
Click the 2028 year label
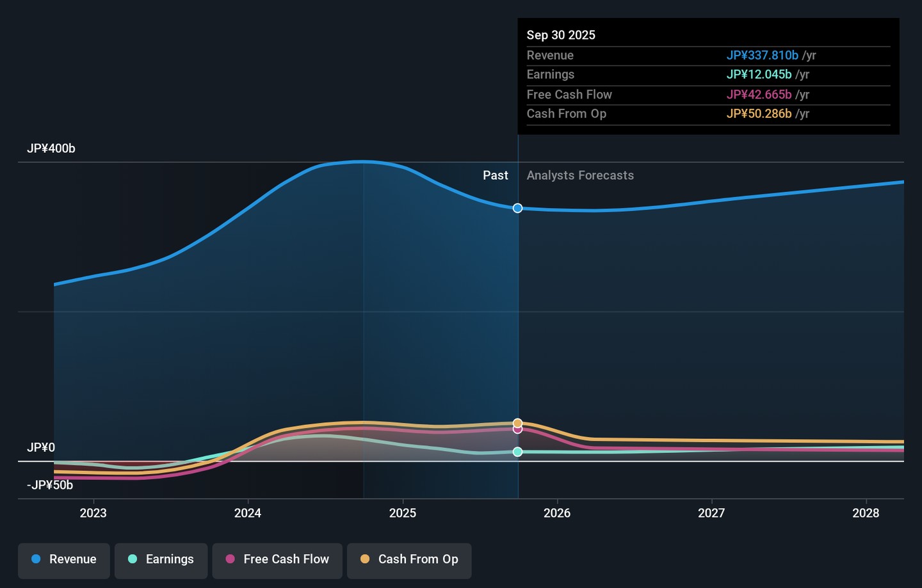coord(866,513)
